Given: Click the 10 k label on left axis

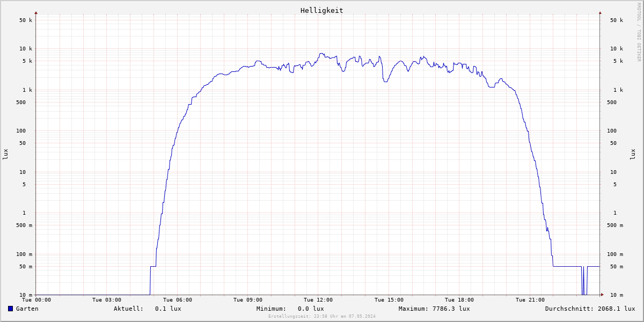Looking at the screenshot, I should pyautogui.click(x=26, y=49).
